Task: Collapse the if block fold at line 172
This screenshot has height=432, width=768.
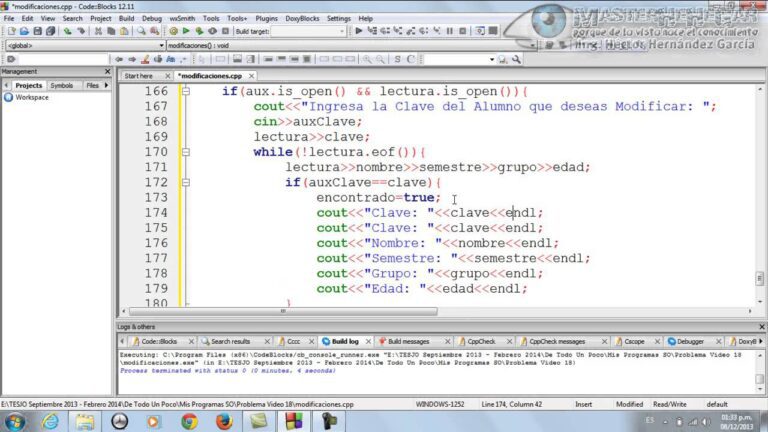Action: click(186, 182)
